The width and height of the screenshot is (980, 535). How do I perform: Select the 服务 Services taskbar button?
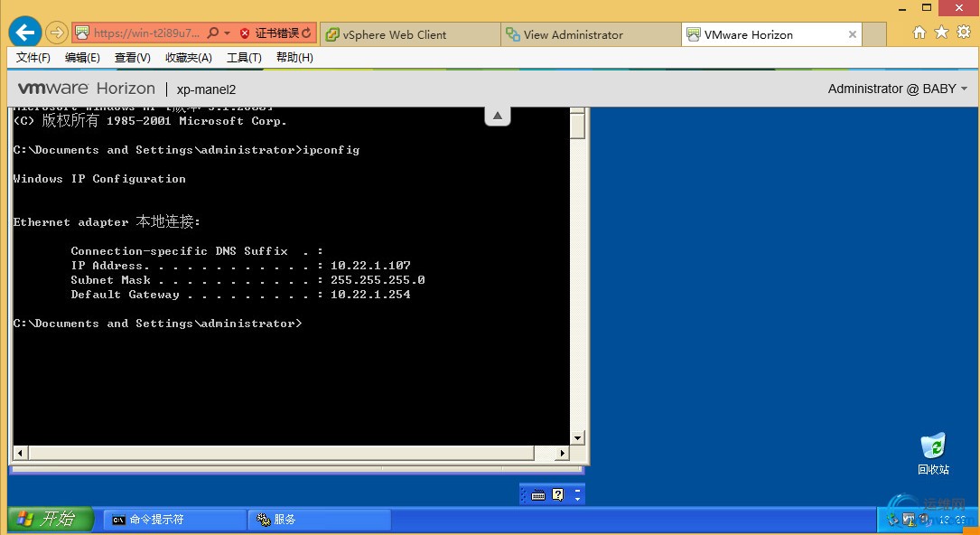click(320, 520)
